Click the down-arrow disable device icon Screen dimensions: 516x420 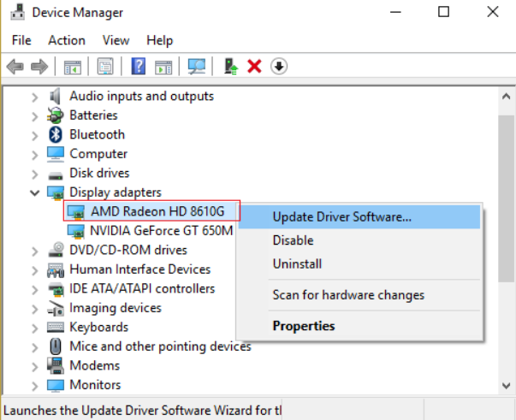[279, 67]
